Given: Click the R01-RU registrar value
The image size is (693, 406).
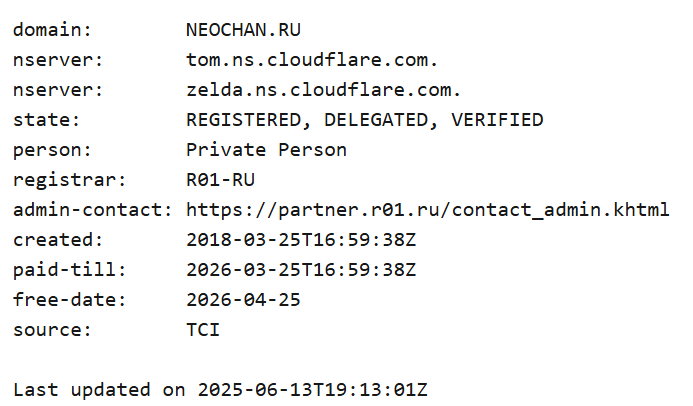Looking at the screenshot, I should tap(221, 180).
